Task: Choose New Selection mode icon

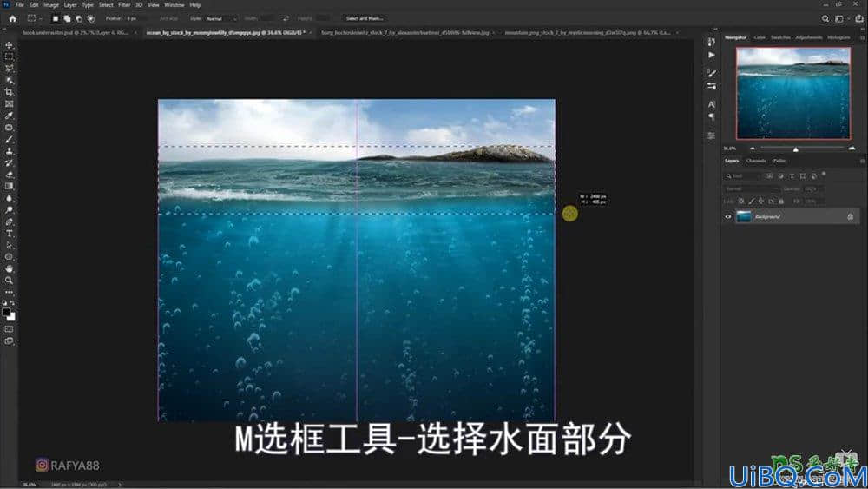Action: tap(56, 18)
